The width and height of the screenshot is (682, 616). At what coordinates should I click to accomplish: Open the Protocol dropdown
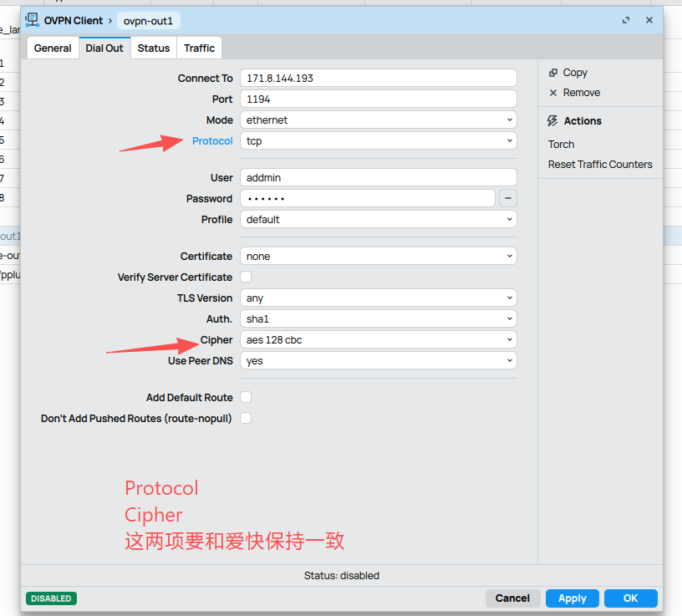[x=378, y=141]
